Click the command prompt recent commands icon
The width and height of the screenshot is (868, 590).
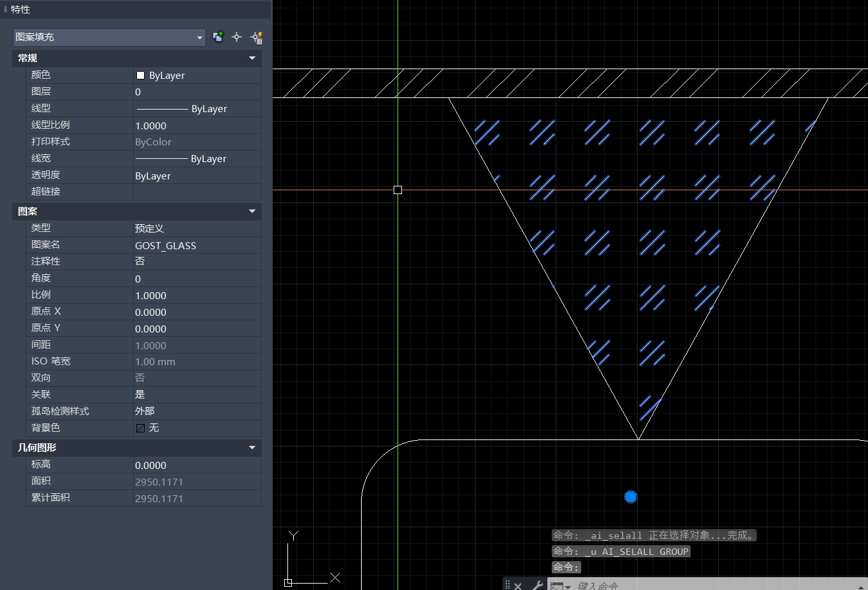[x=559, y=586]
